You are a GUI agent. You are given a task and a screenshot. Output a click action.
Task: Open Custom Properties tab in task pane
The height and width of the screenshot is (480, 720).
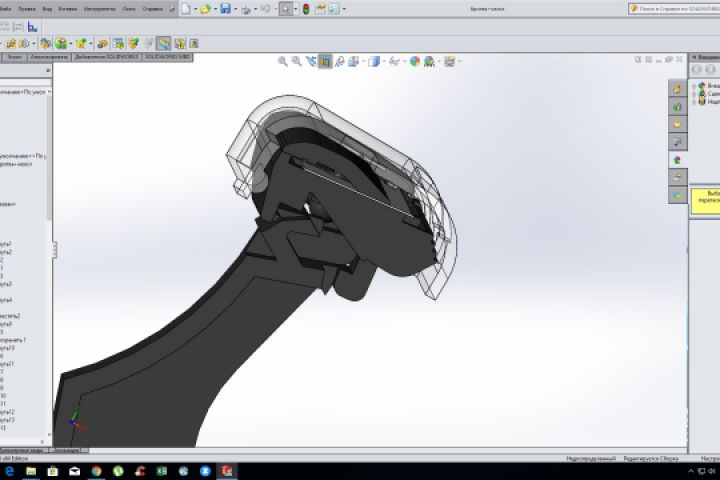coord(677,177)
